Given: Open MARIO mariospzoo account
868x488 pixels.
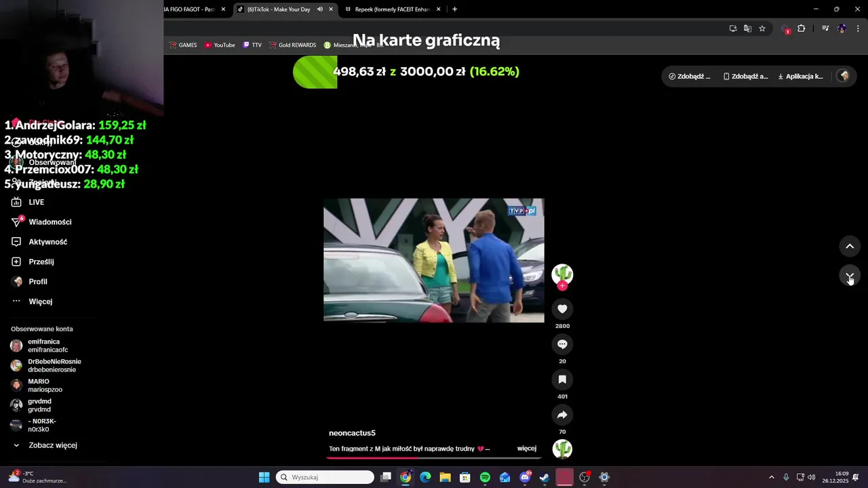Looking at the screenshot, I should tap(36, 385).
